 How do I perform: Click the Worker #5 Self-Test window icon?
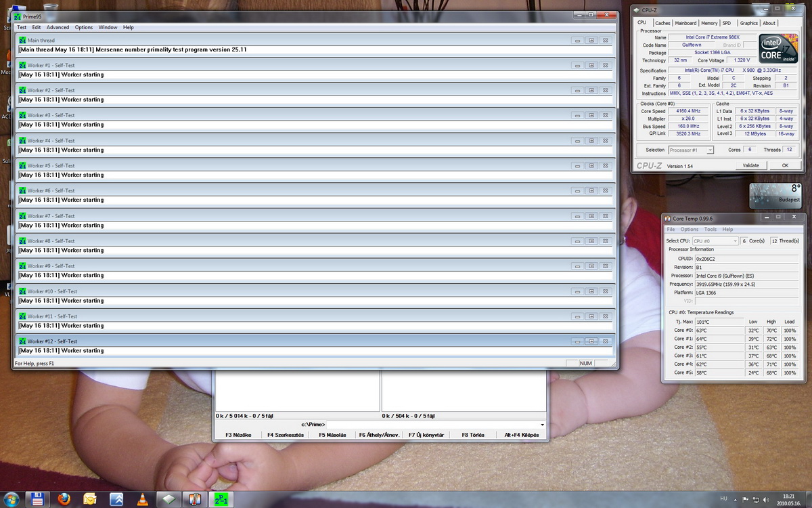coord(22,166)
